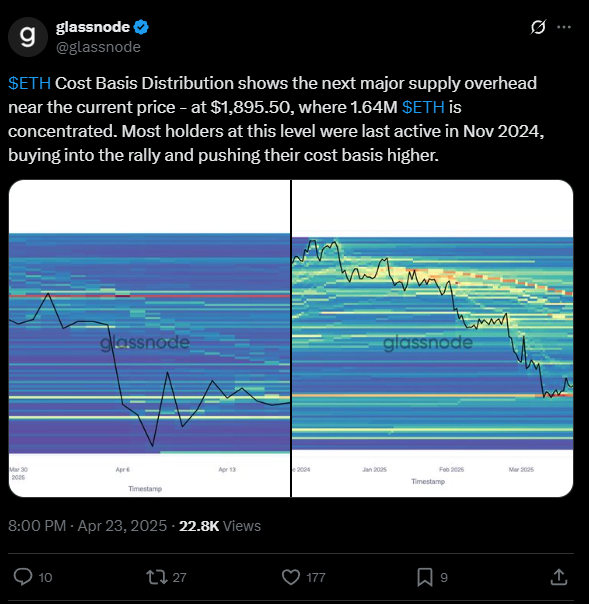Click the reply comment icon
Viewport: 589px width, 604px height.
pos(23,577)
